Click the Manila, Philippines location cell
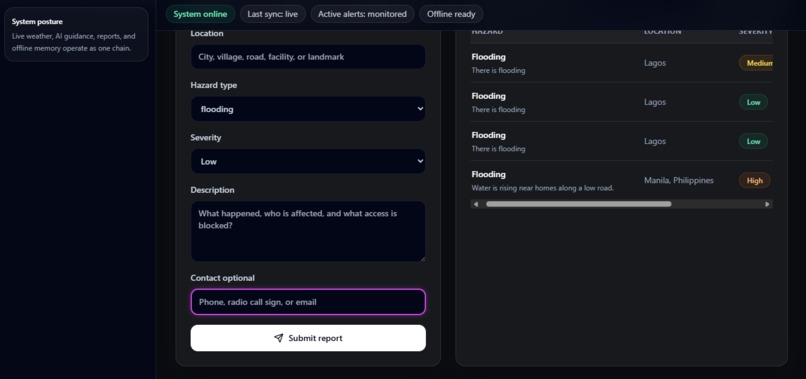The image size is (806, 379). [679, 181]
